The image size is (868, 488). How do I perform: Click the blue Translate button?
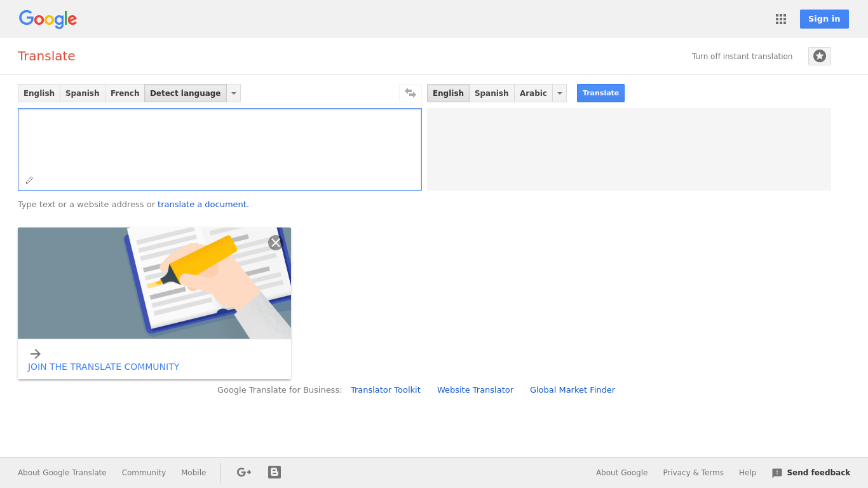click(x=600, y=93)
